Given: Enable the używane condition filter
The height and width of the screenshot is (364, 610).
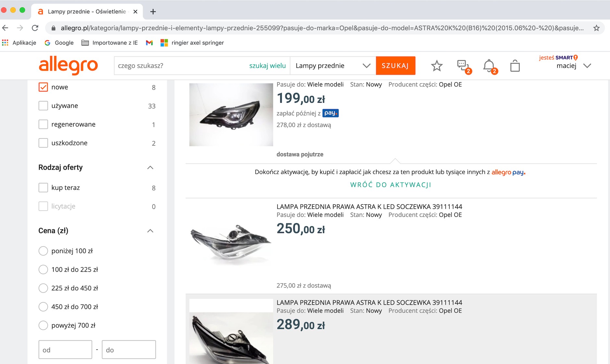Looking at the screenshot, I should [x=43, y=105].
